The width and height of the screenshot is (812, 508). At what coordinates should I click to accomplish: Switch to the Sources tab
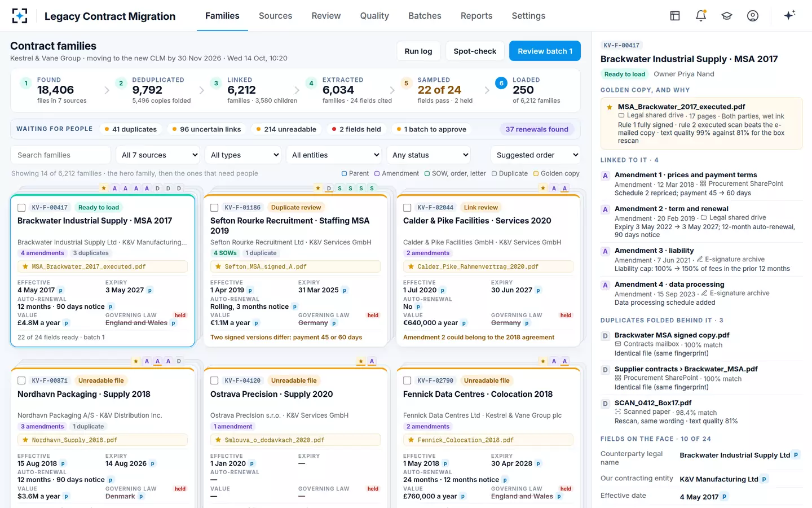275,16
